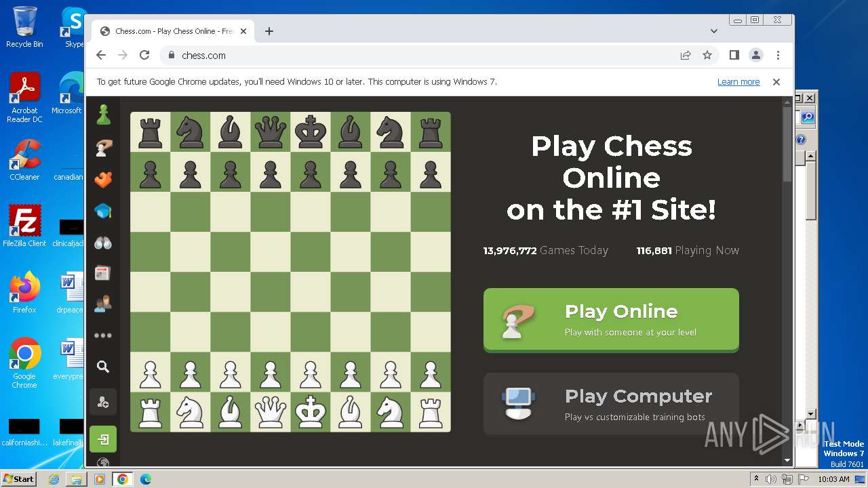Image resolution: width=868 pixels, height=488 pixels.
Task: Open Edge taskbar icon
Action: tap(145, 479)
